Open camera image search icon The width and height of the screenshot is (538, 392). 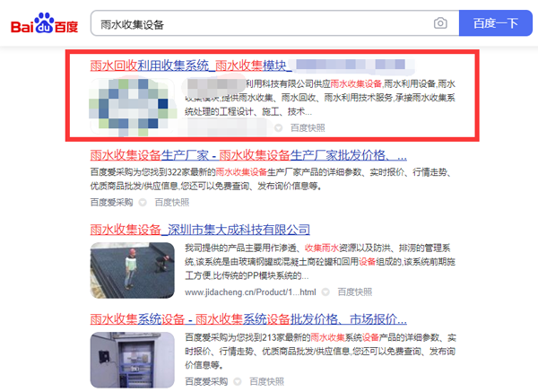[440, 23]
